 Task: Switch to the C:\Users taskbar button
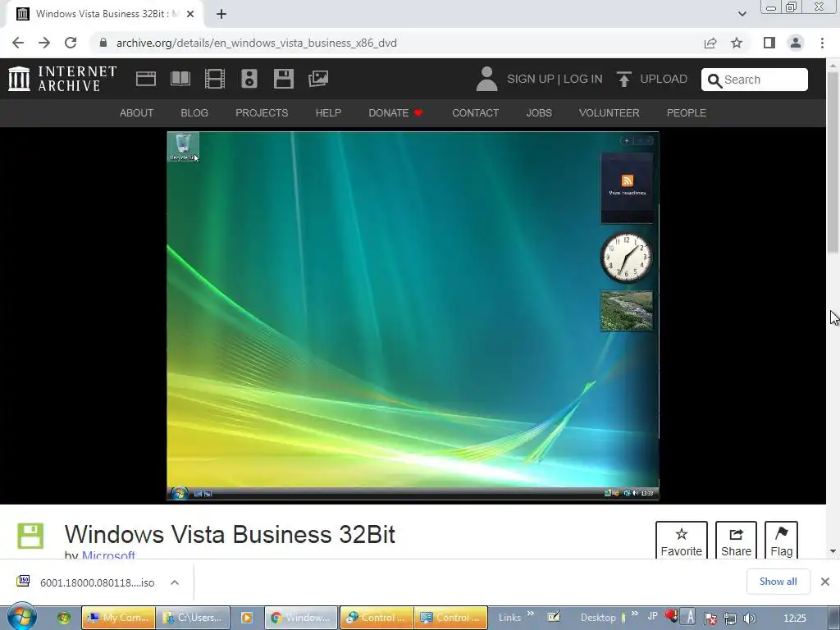coord(193,618)
